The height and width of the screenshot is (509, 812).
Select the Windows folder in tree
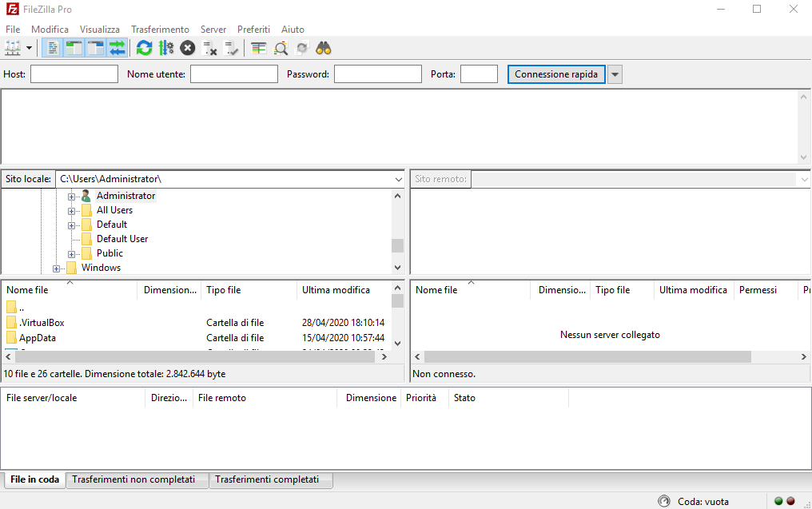coord(101,268)
